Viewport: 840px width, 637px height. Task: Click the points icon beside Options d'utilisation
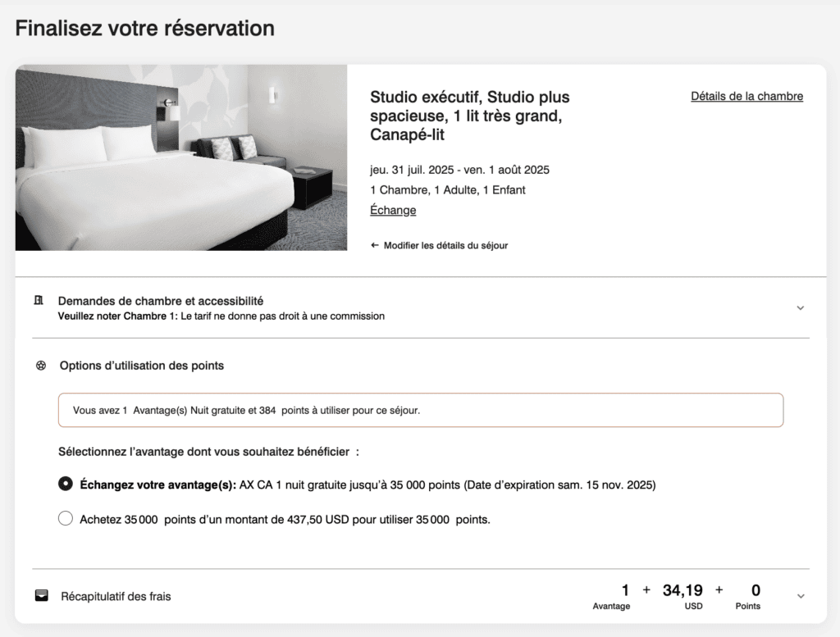click(41, 366)
